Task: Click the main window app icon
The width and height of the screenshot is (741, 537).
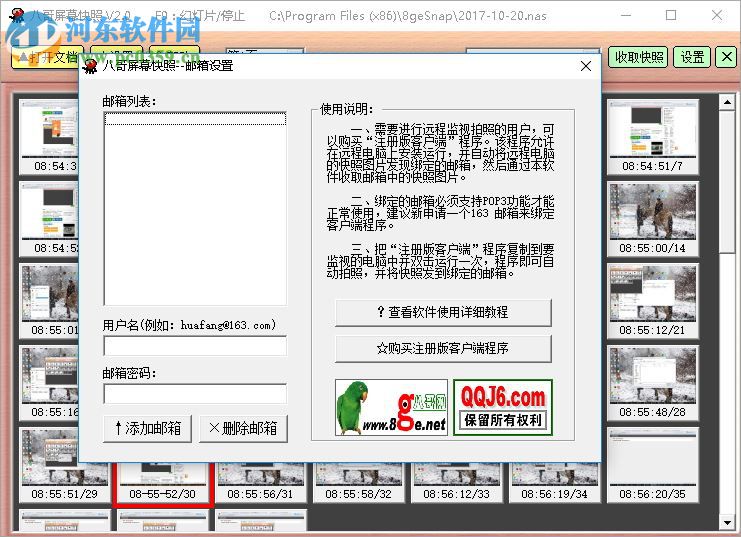Action: point(17,16)
